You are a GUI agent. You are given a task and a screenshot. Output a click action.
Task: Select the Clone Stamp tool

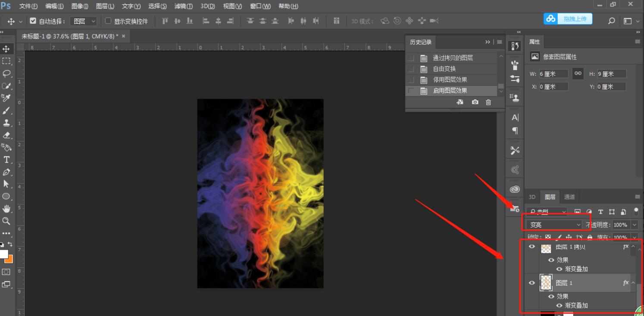pos(6,123)
